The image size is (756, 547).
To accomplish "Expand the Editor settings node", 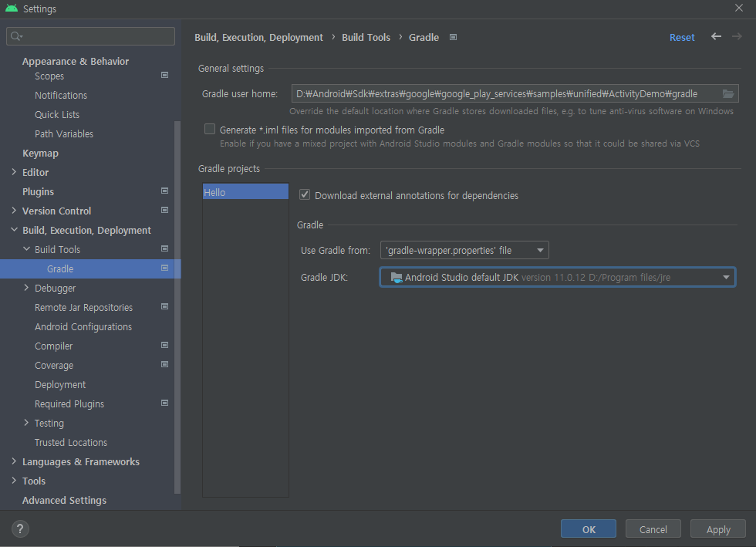I will [14, 172].
